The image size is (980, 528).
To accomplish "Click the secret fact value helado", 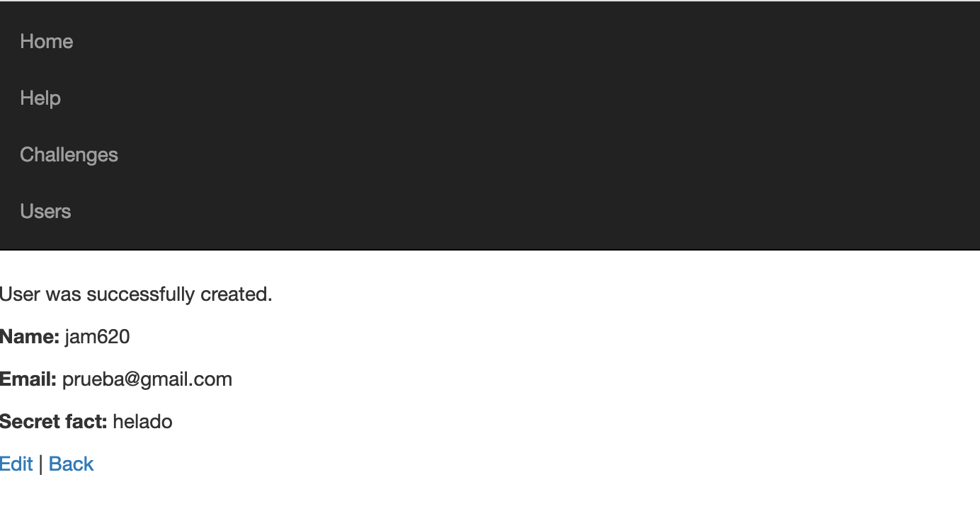I will pos(142,421).
